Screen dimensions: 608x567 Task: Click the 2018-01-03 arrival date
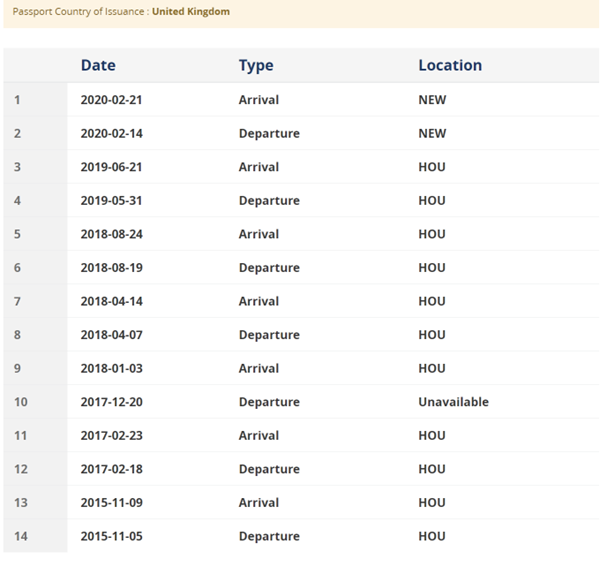(x=111, y=368)
